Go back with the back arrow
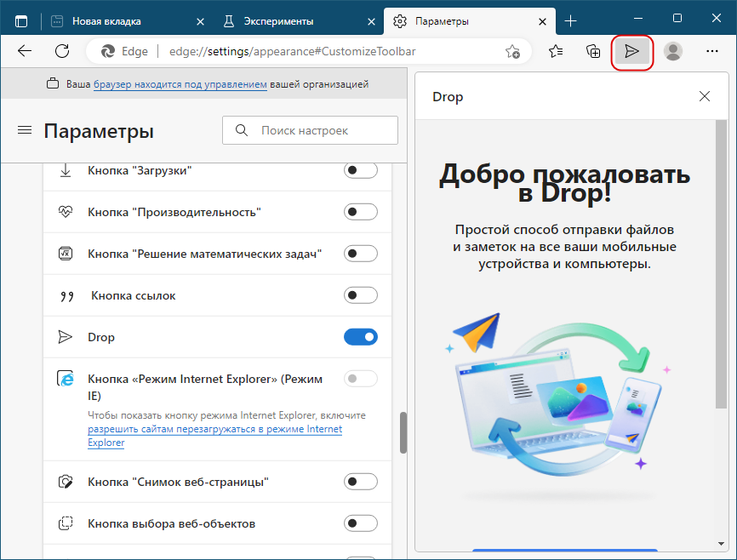Viewport: 737px width, 560px height. tap(25, 51)
